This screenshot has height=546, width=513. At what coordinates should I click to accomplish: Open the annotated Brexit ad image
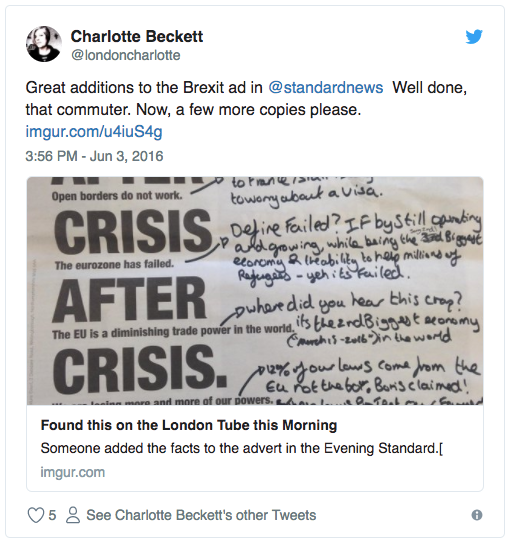(x=255, y=291)
